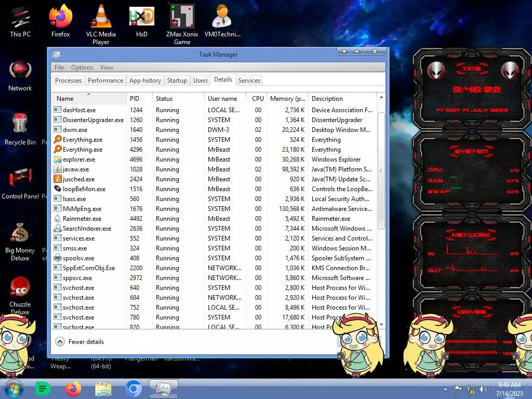Open Firefox from the taskbar
532x399 pixels.
pos(73,389)
